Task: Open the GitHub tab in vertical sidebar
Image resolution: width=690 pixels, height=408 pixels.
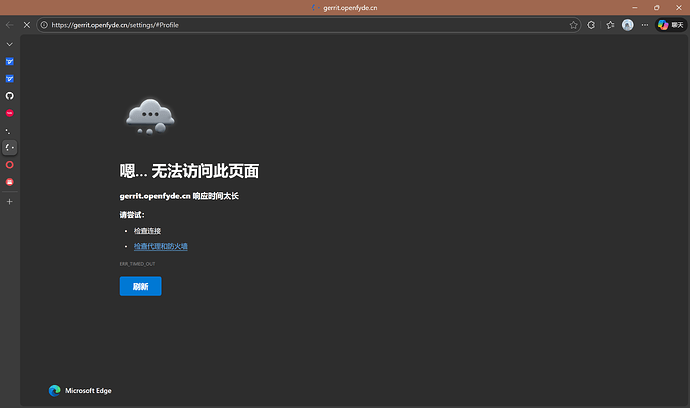Action: click(x=10, y=96)
